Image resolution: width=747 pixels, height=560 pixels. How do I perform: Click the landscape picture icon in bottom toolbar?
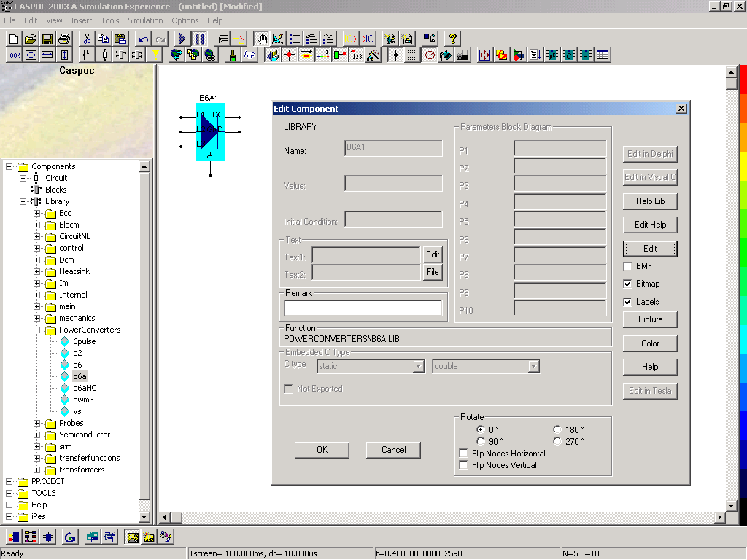(x=133, y=537)
